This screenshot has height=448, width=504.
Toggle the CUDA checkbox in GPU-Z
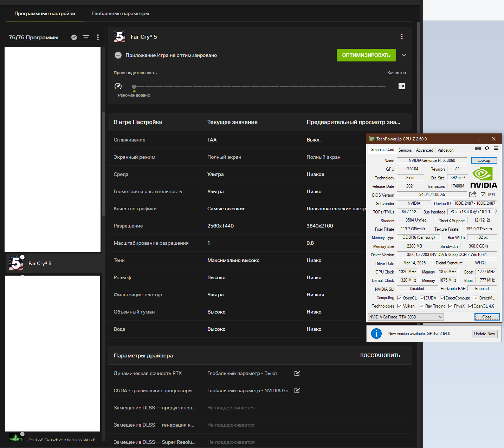(422, 298)
